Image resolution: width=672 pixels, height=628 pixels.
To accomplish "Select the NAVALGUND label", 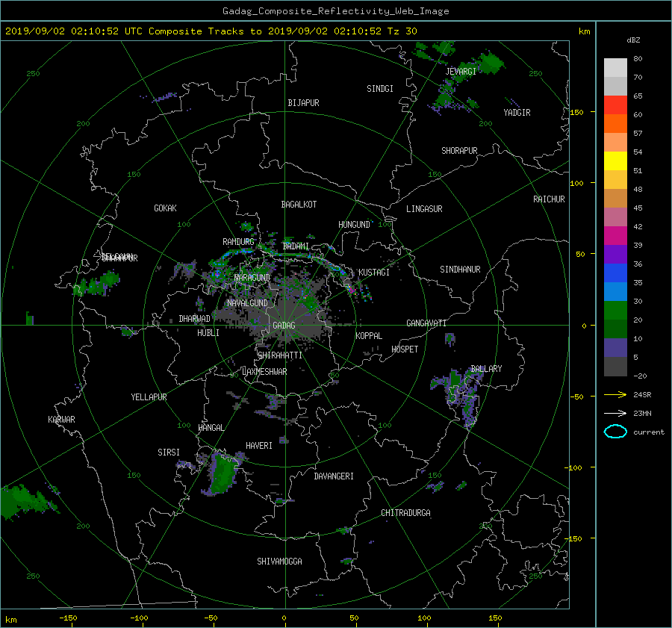I will [247, 303].
